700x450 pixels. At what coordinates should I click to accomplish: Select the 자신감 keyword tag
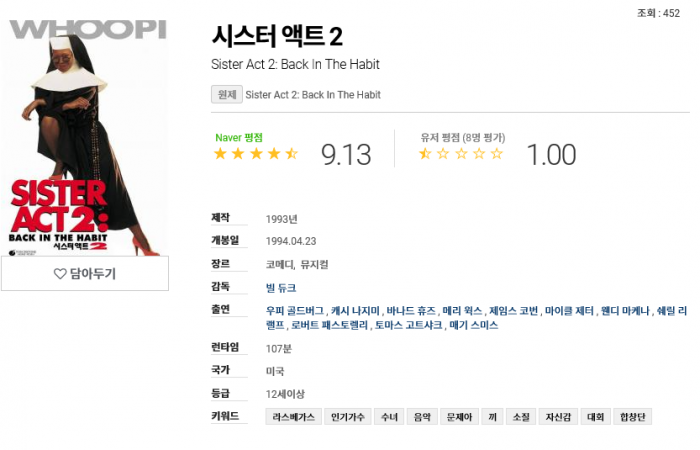(x=556, y=417)
